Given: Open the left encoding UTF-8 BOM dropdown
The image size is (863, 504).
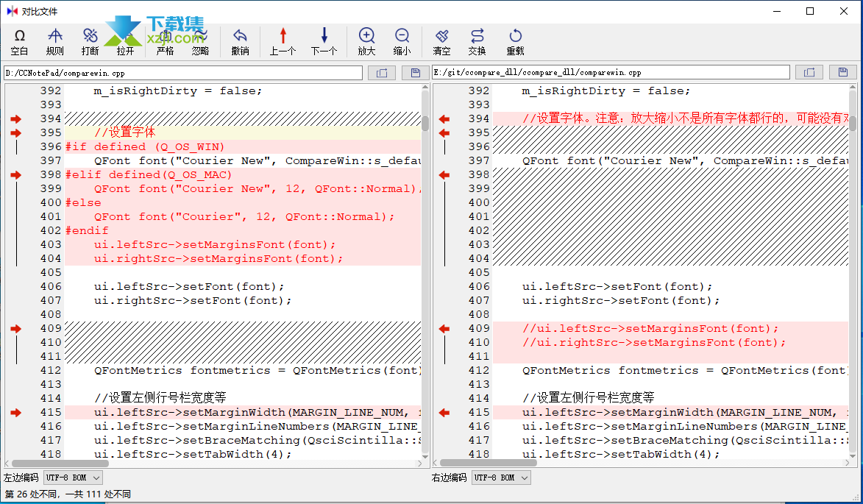Looking at the screenshot, I should tap(73, 478).
